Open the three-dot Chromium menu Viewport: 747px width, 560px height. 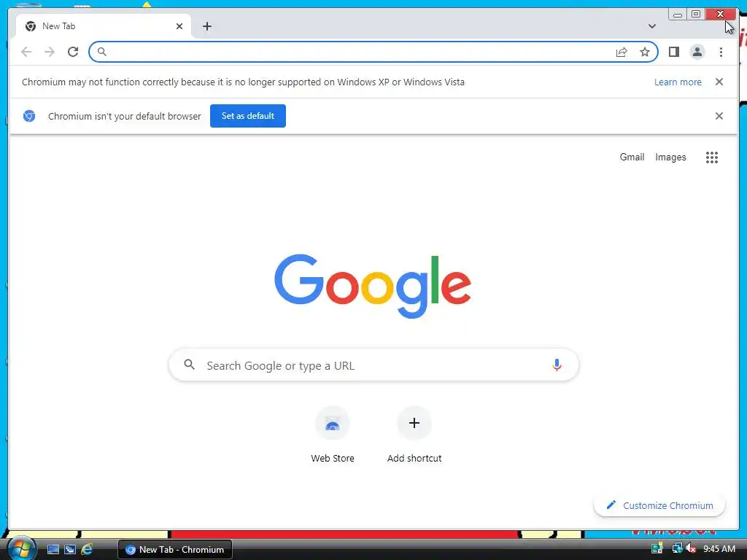pyautogui.click(x=721, y=52)
